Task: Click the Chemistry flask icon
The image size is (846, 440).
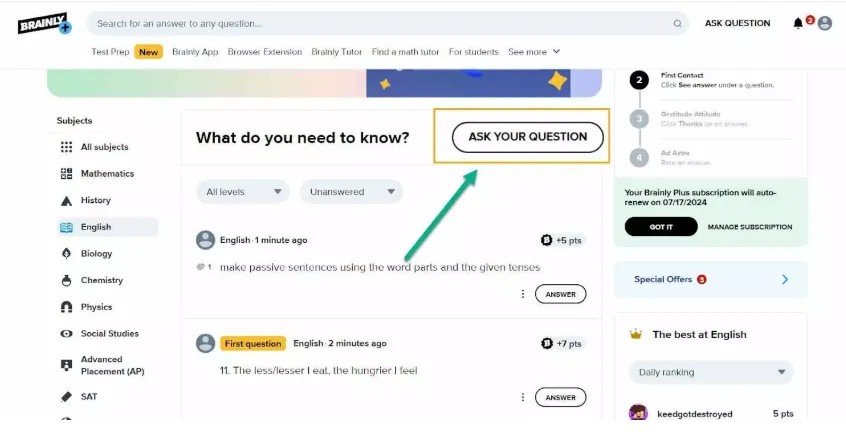Action: pyautogui.click(x=66, y=280)
